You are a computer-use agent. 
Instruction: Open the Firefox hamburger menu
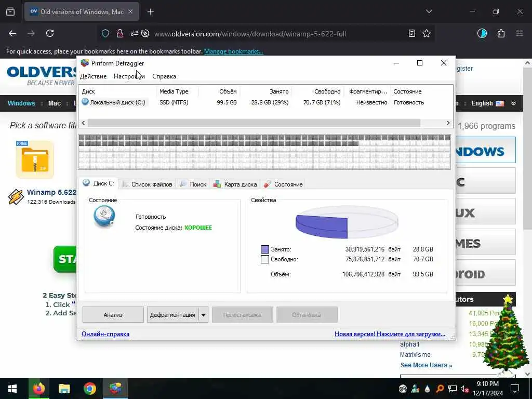click(520, 33)
